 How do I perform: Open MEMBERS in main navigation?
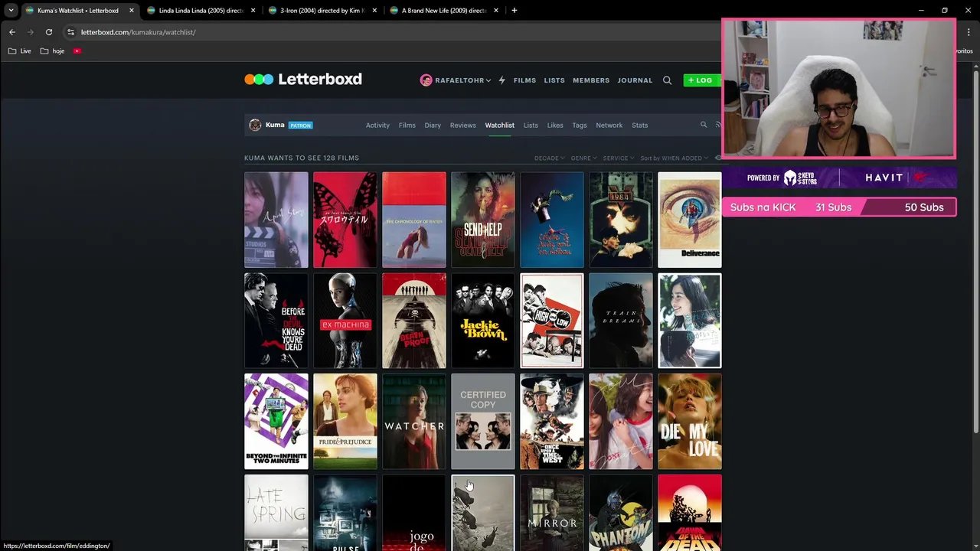591,80
